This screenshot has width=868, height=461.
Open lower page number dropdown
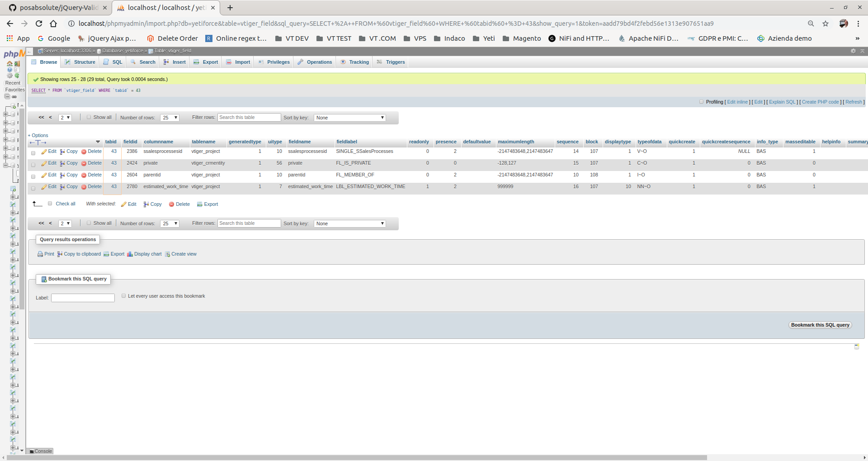[x=65, y=223]
